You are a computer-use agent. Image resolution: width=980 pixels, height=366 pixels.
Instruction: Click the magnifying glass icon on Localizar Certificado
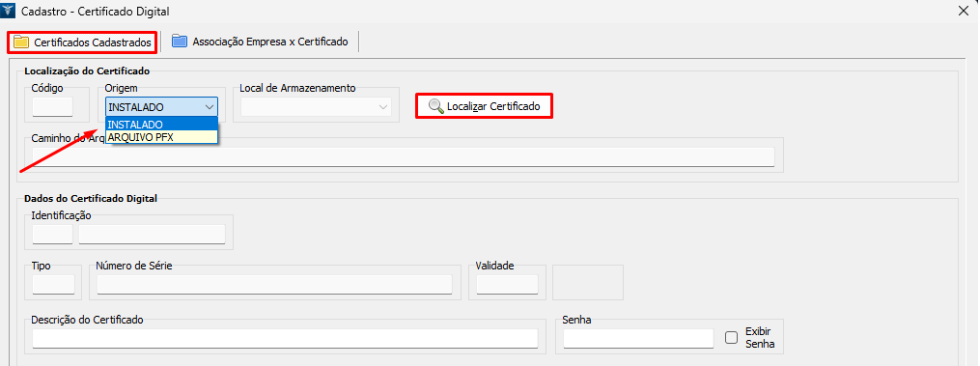435,106
